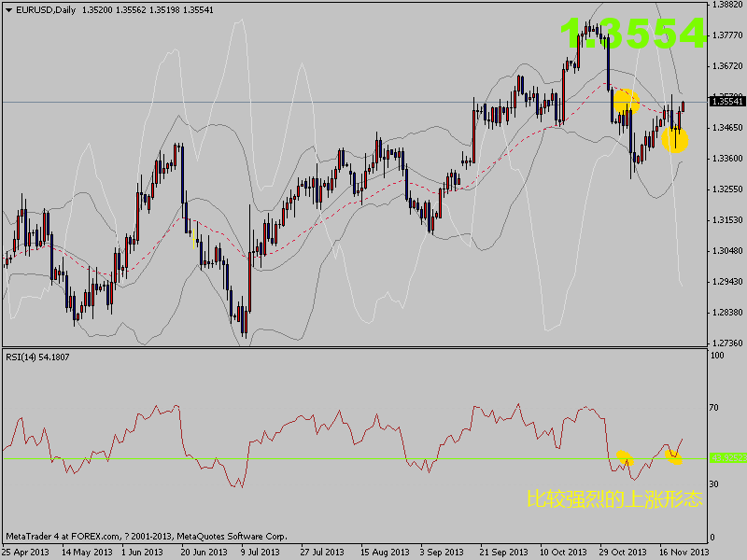This screenshot has width=747, height=560.
Task: Select the 1.36720 price scale label
Action: tap(727, 66)
